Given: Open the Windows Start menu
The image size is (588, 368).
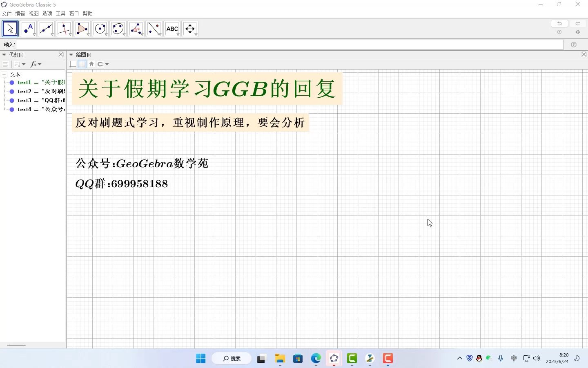Looking at the screenshot, I should 200,359.
